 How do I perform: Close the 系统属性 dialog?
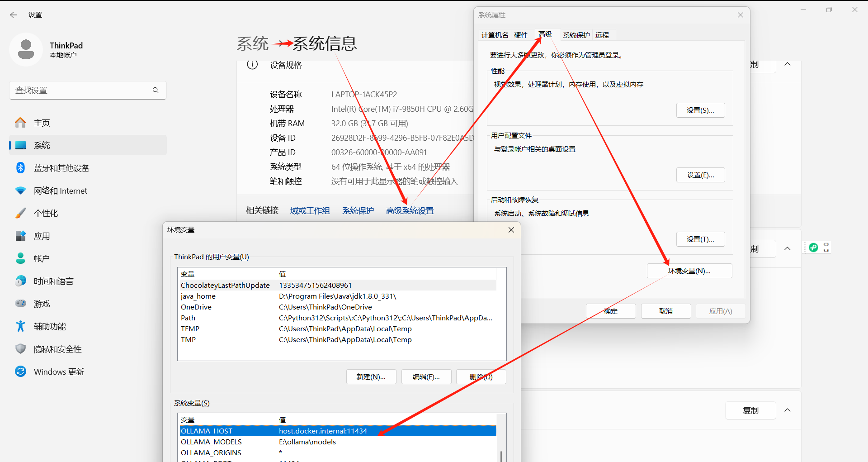coord(741,15)
